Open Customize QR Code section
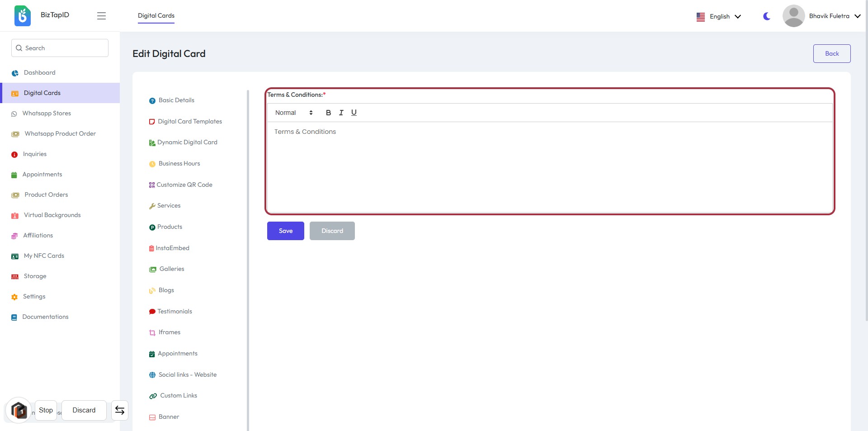Screen dimensions: 868x431 click(184, 185)
